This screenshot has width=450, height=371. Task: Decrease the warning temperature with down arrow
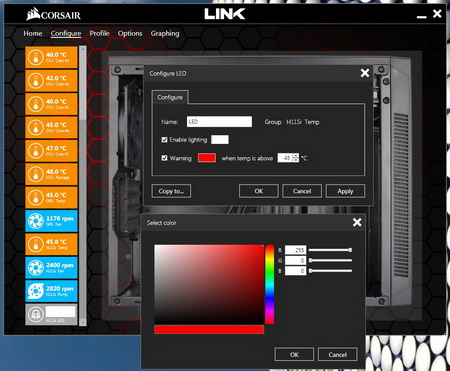click(x=296, y=160)
